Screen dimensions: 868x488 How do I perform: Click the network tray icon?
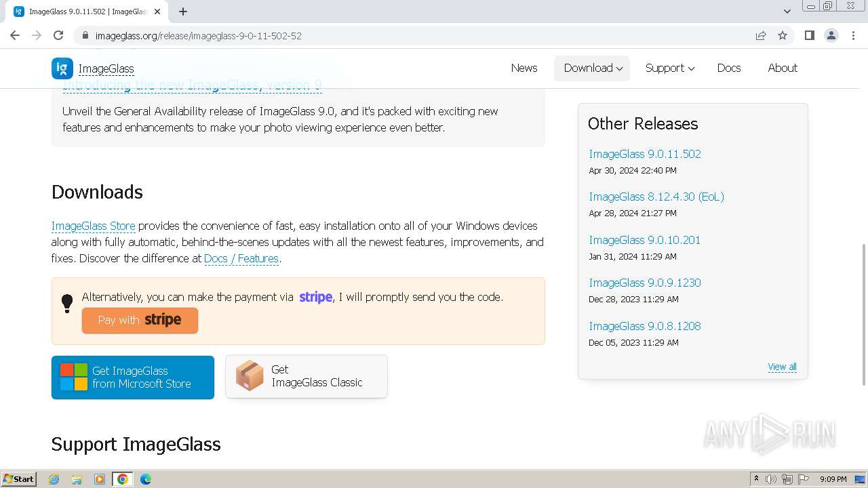[787, 479]
